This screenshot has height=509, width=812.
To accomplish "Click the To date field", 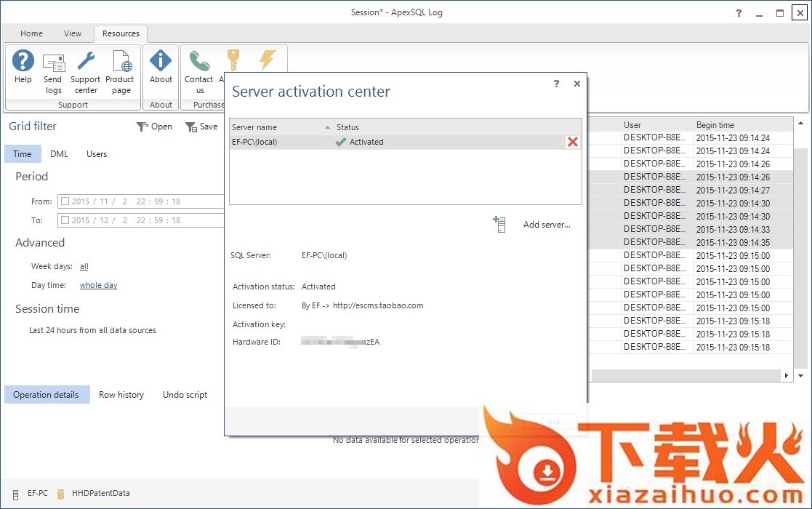I will tap(141, 220).
